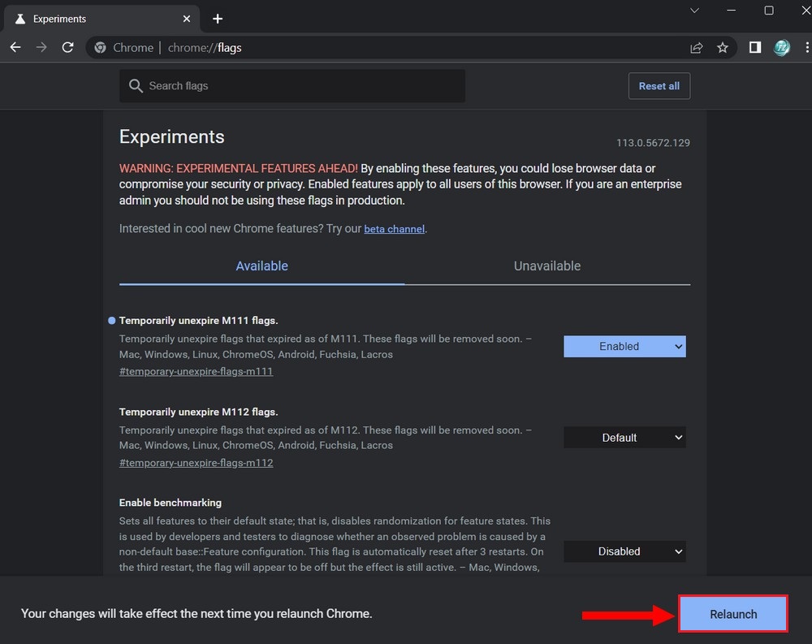This screenshot has width=812, height=644.
Task: Minimize the Chrome window
Action: click(x=732, y=11)
